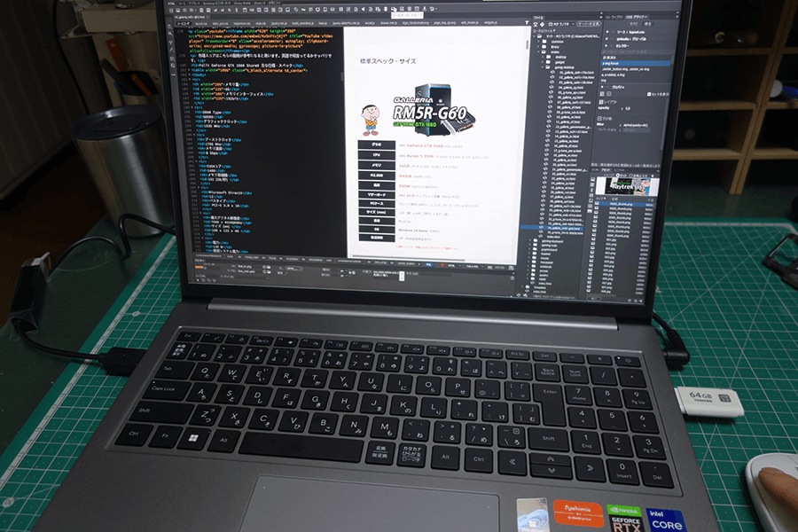Click the opacity property value field
The height and width of the screenshot is (532, 798).
coord(628,108)
